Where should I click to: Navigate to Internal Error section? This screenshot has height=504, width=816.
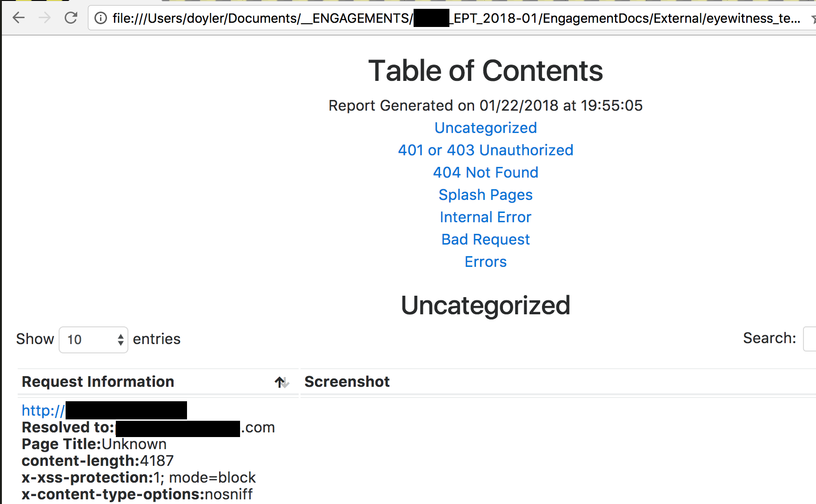[x=486, y=217]
